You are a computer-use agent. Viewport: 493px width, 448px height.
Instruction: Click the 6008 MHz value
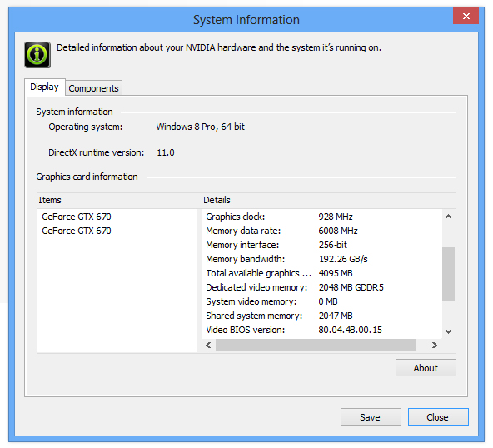(338, 231)
